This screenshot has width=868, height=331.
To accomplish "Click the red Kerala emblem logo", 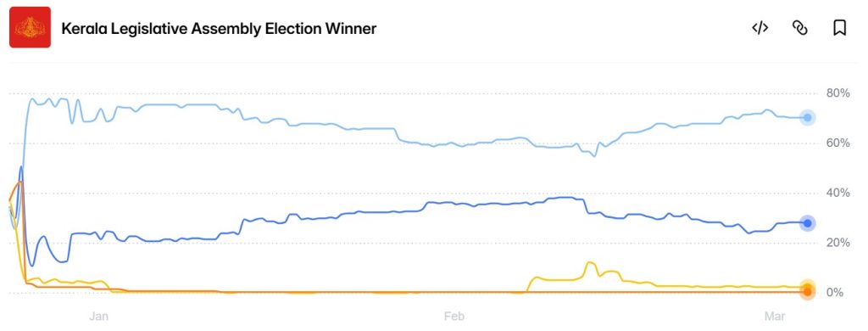I will [x=30, y=27].
